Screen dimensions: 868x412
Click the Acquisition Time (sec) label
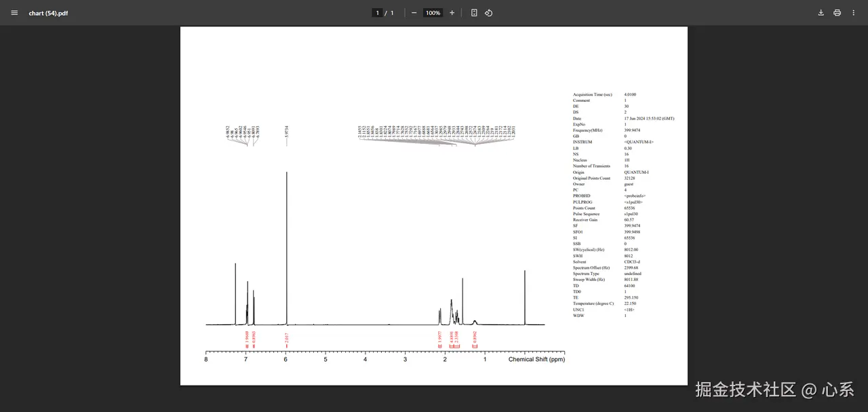(x=592, y=94)
